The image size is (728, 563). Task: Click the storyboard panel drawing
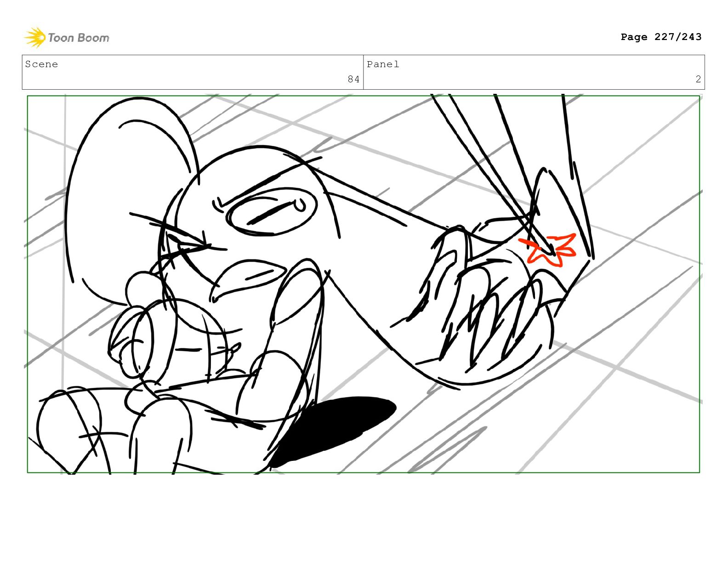[x=363, y=284]
